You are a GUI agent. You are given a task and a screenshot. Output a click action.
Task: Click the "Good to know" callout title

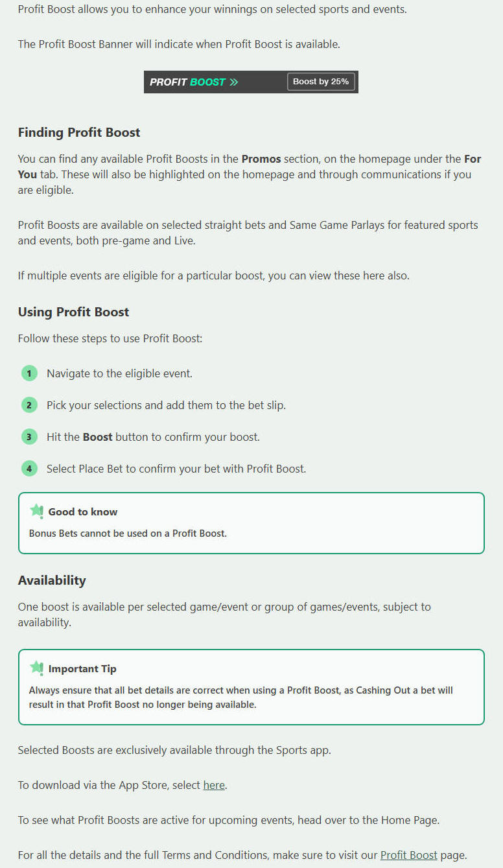point(83,511)
